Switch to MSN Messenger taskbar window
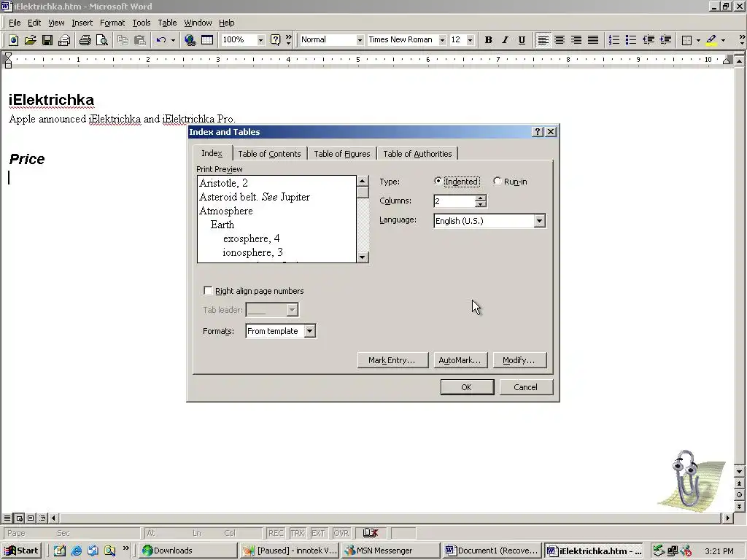Image resolution: width=747 pixels, height=560 pixels. tap(391, 551)
